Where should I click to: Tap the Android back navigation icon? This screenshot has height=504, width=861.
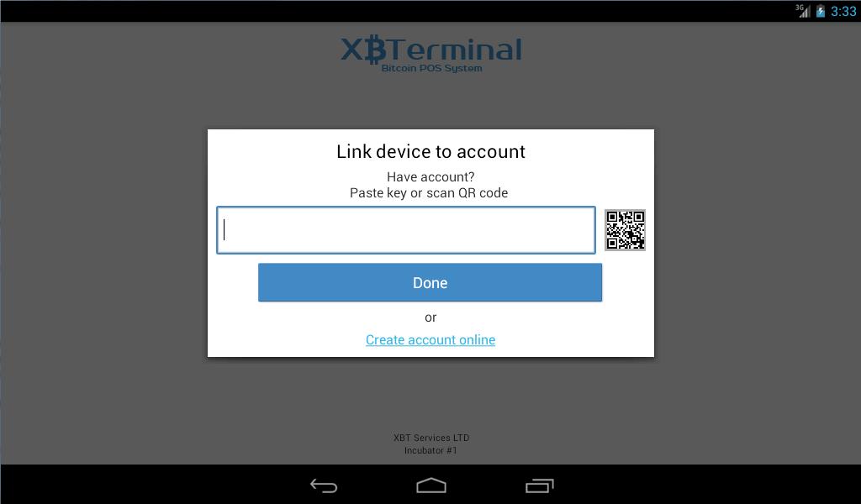(x=324, y=486)
